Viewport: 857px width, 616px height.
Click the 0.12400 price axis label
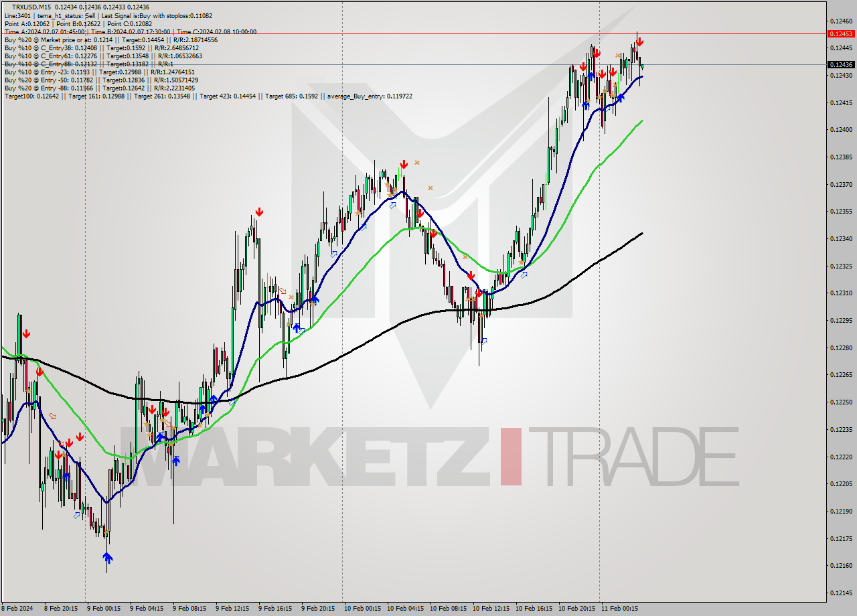pos(840,130)
